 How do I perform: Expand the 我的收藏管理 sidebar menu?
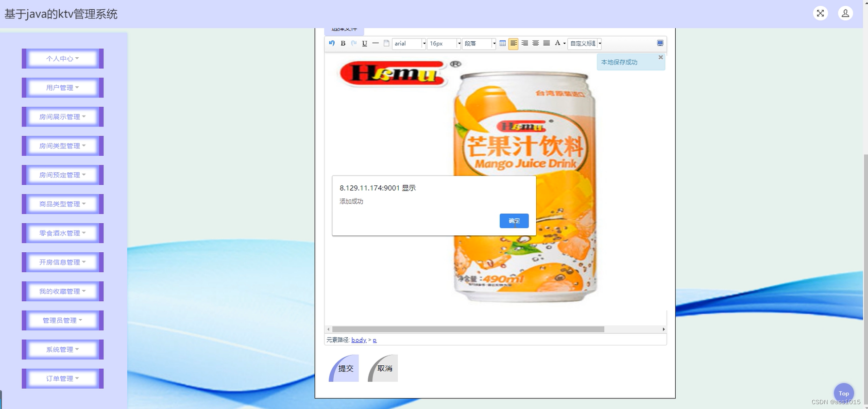click(x=63, y=292)
